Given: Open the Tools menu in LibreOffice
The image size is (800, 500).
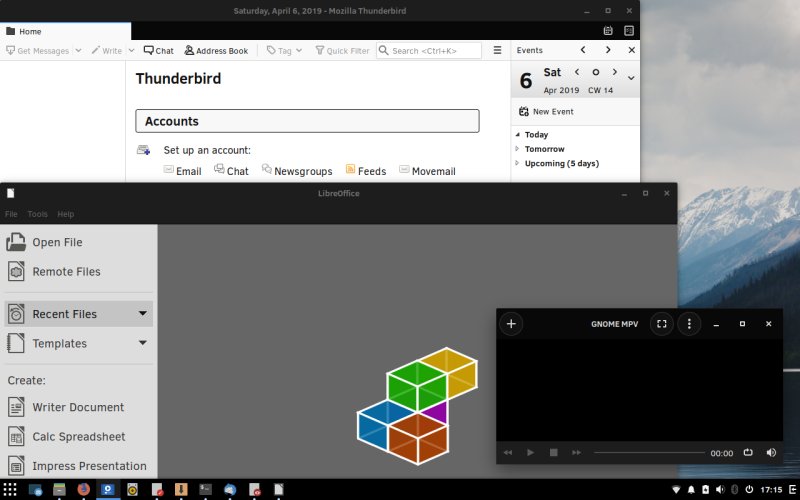Looking at the screenshot, I should (37, 214).
